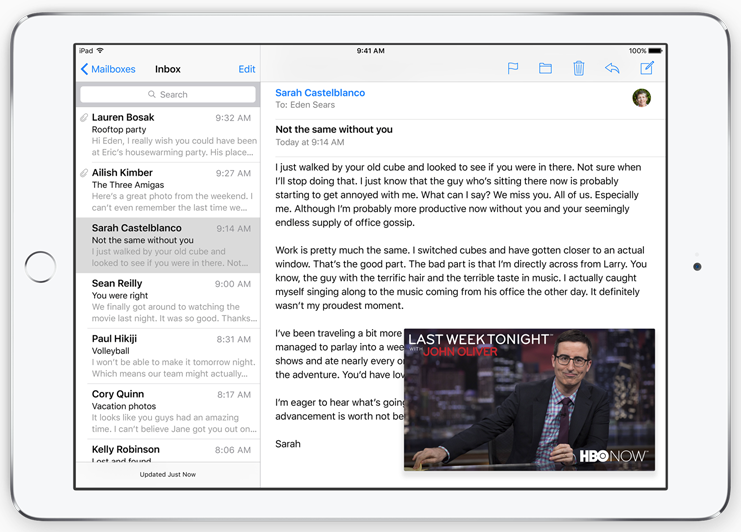Tap the attachment paperclip on Lauren Bosak's email
The height and width of the screenshot is (532, 741).
click(84, 117)
